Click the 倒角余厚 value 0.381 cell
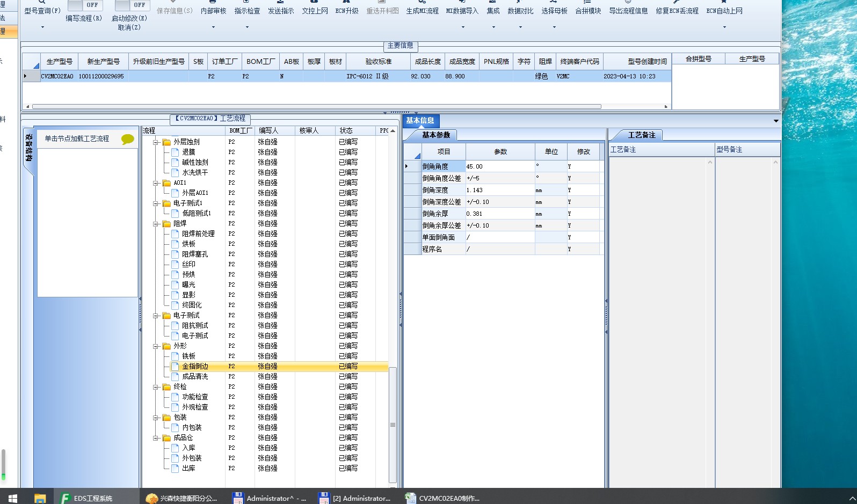This screenshot has height=504, width=857. click(x=500, y=214)
